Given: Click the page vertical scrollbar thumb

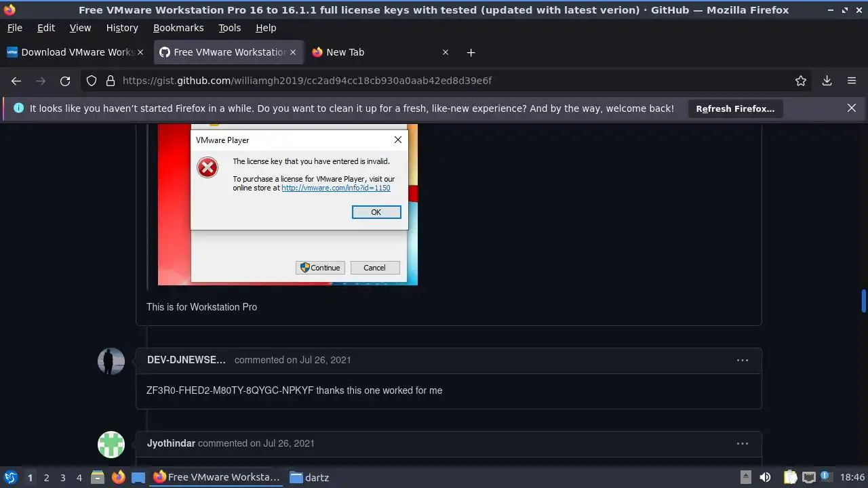Looking at the screenshot, I should pyautogui.click(x=864, y=300).
